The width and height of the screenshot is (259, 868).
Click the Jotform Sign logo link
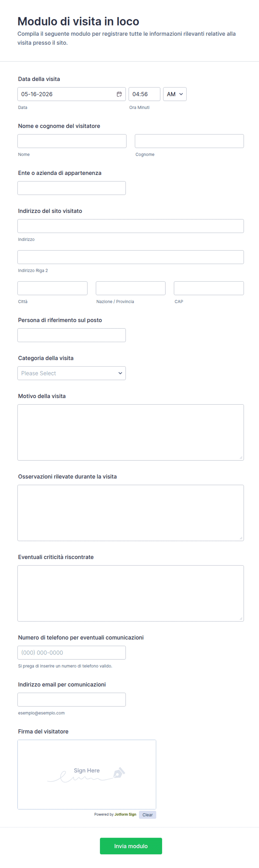[x=125, y=815]
